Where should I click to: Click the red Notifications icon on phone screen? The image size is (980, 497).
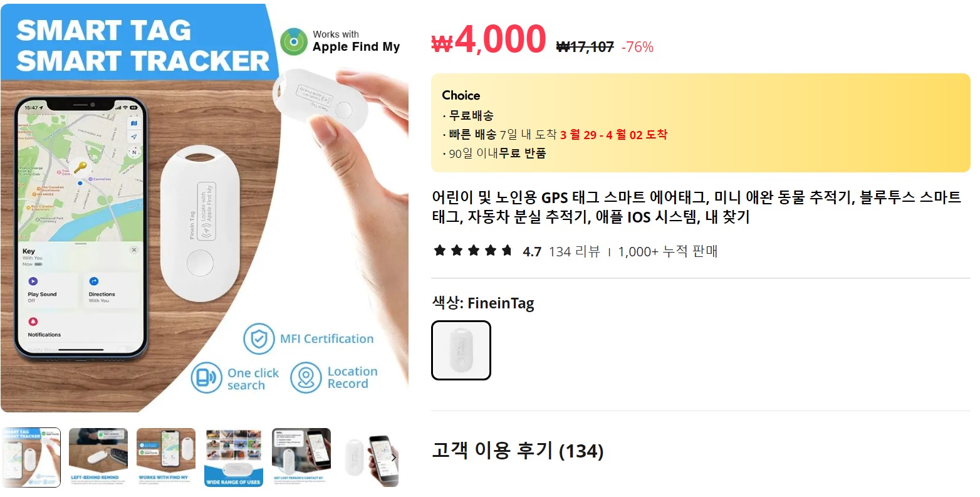33,322
